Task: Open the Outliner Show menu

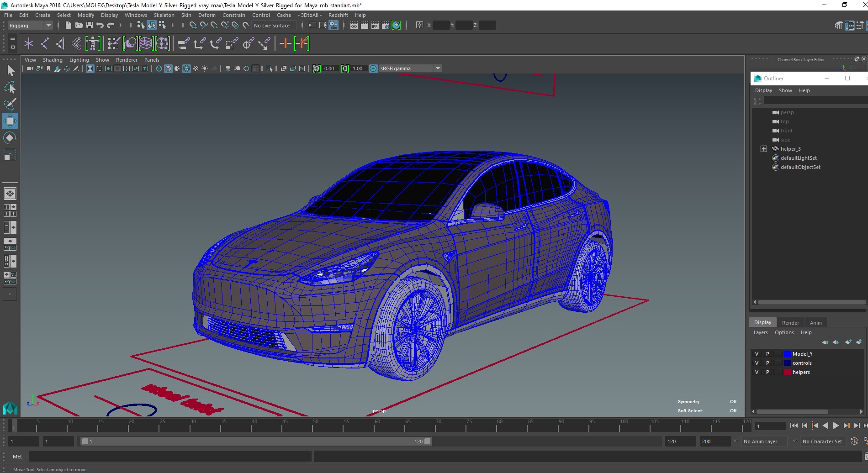Action: pos(785,90)
